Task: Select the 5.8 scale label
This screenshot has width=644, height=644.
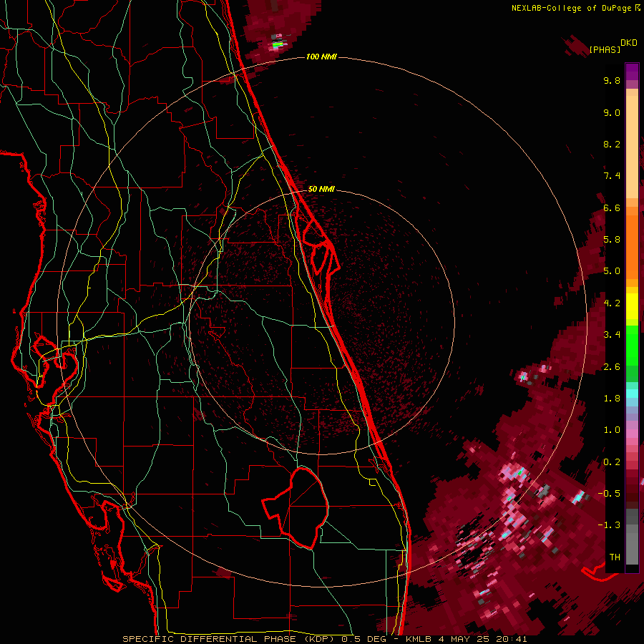Action: [612, 240]
